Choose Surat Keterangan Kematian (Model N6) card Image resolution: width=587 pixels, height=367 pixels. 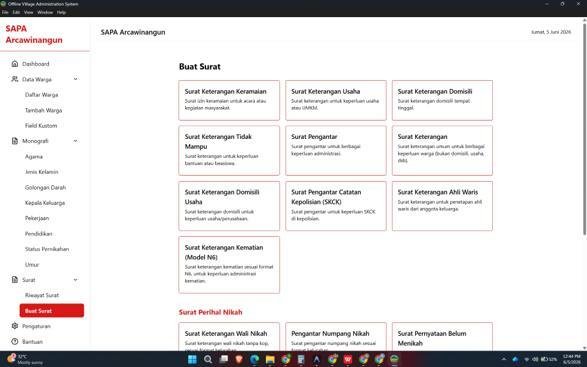(229, 265)
